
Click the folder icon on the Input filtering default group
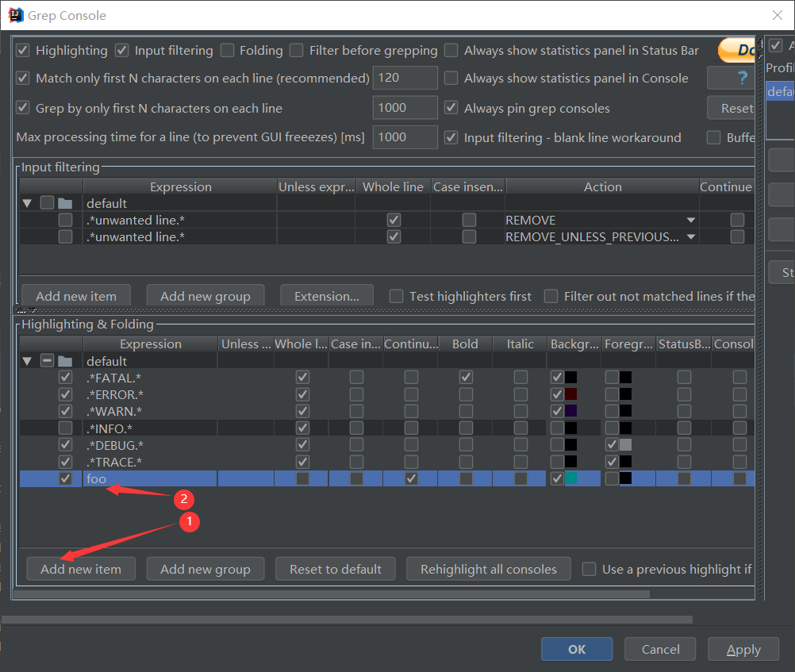(65, 203)
